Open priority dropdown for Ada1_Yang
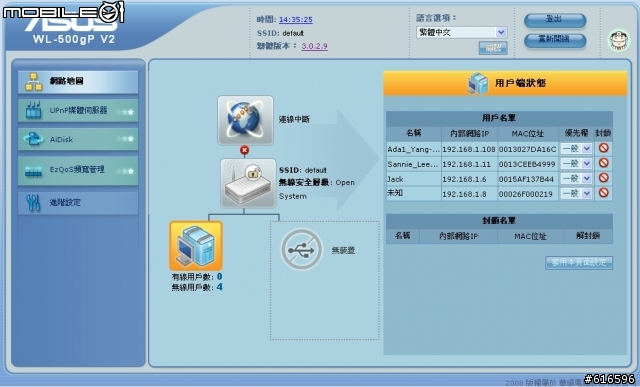Viewport: 640px width, 387px height. click(576, 149)
